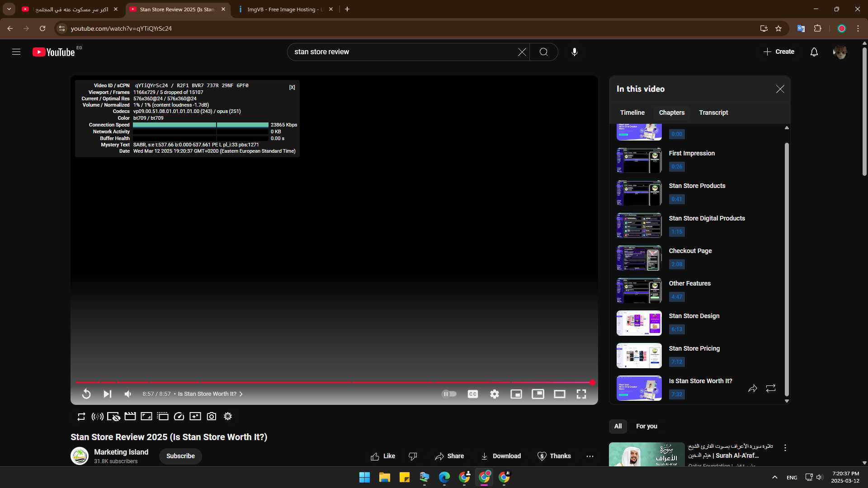Bookmark this page with star icon

point(778,28)
